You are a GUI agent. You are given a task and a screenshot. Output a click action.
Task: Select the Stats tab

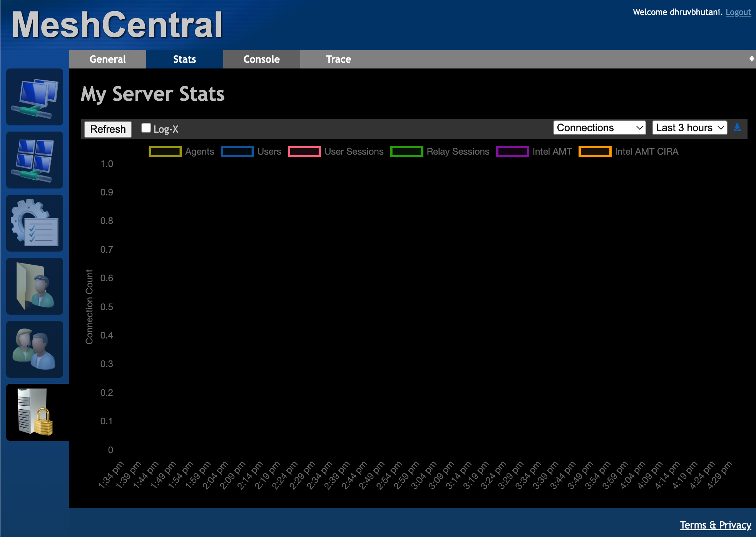pos(185,59)
